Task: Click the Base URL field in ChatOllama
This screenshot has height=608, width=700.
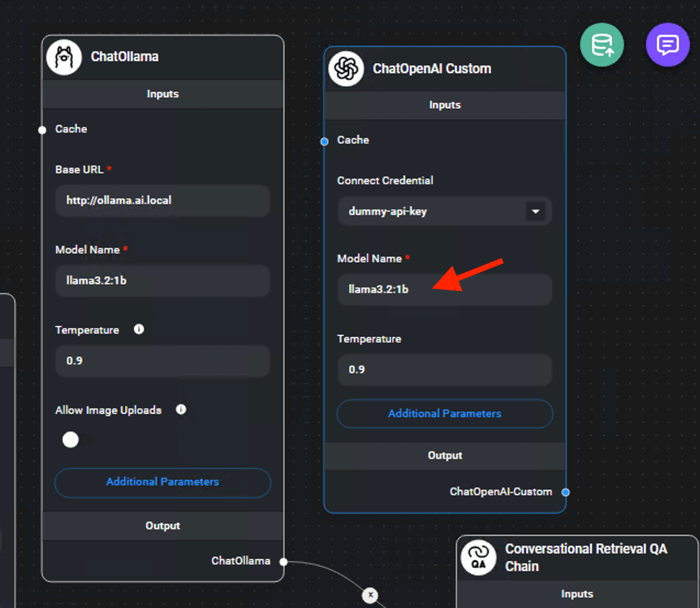Action: [163, 201]
